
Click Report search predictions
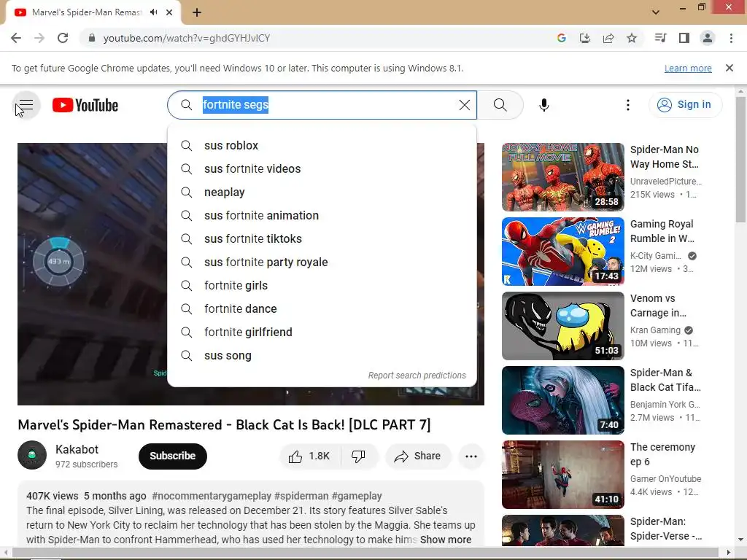tap(417, 376)
